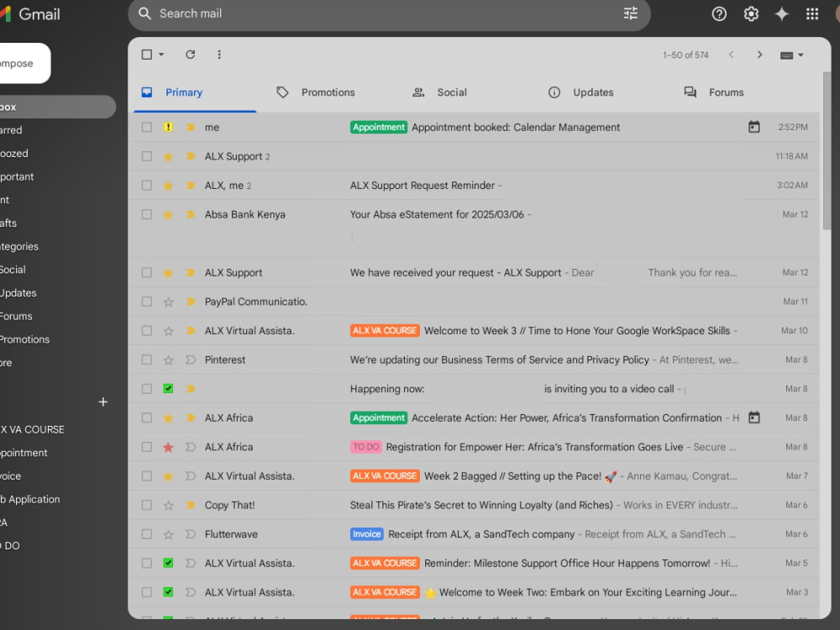Star the Copy That! email

pos(168,505)
